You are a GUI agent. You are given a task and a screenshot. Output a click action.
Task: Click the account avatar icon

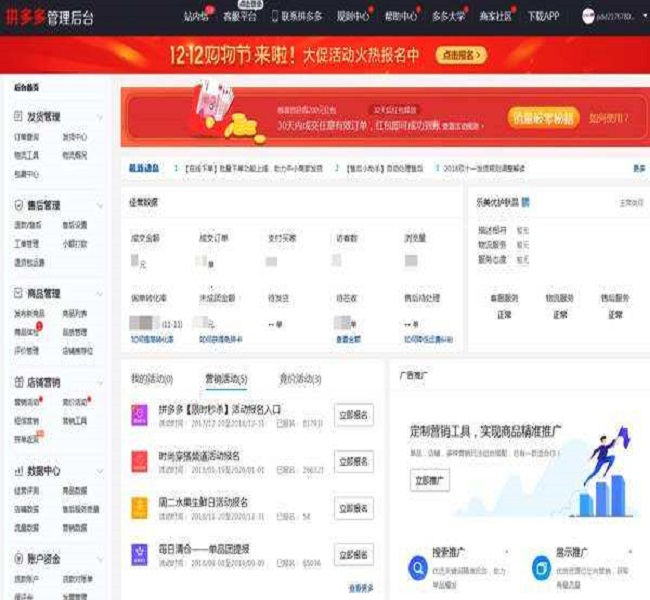tap(588, 17)
